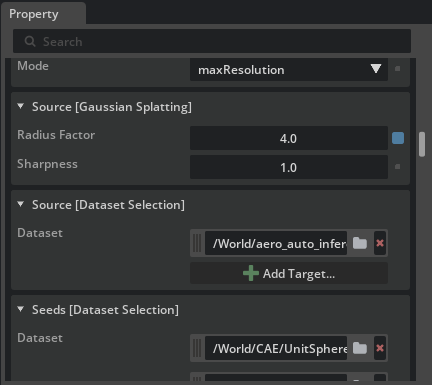432x385 pixels.
Task: Grab drag handle of UnitSphere row
Action: pos(197,348)
